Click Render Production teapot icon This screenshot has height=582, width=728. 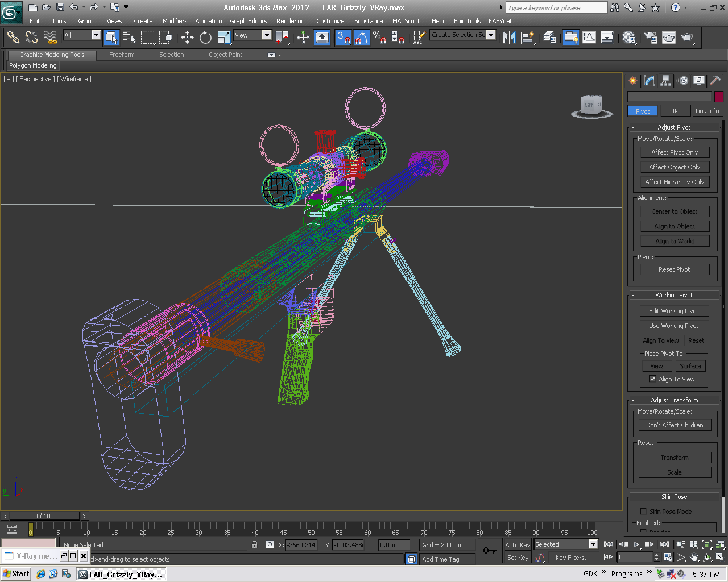click(x=687, y=38)
